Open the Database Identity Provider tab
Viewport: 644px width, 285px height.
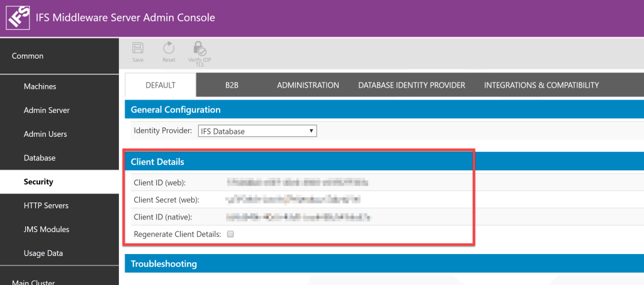click(411, 85)
